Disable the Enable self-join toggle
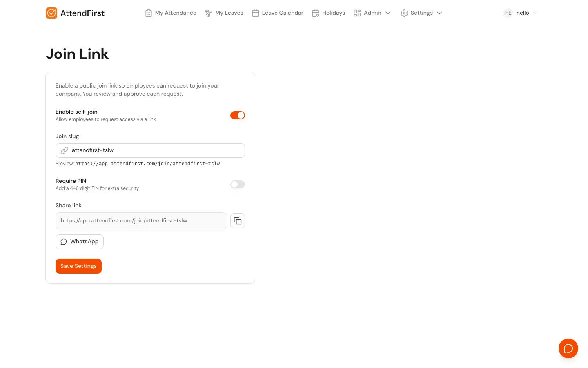The width and height of the screenshot is (588, 368). (x=238, y=115)
